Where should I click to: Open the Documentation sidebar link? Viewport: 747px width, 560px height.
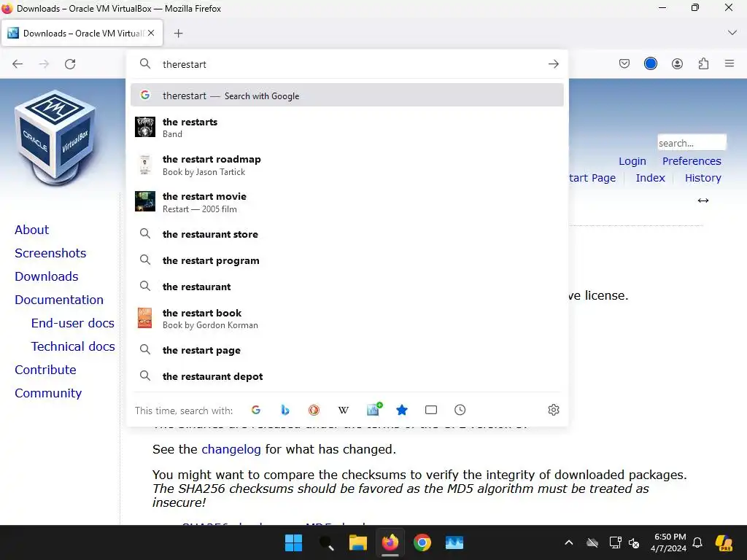[59, 300]
